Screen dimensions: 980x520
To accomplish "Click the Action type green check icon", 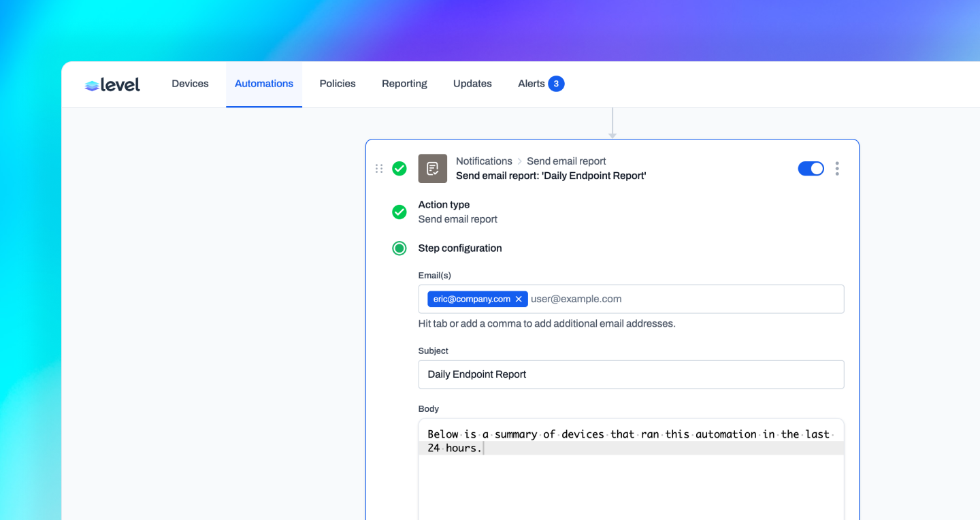I will point(399,212).
